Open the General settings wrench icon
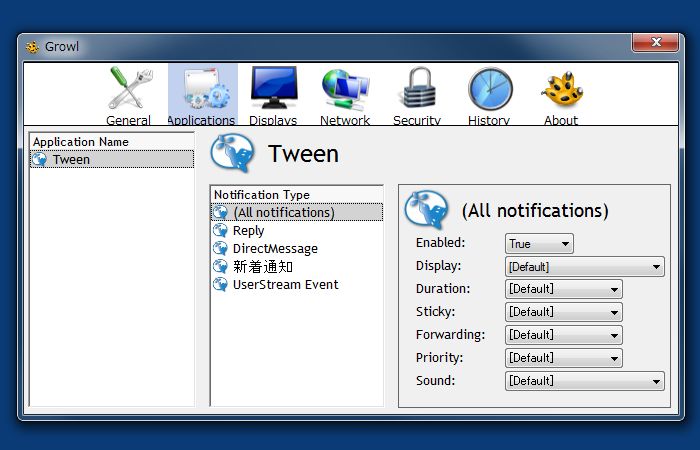The height and width of the screenshot is (450, 700). 130,88
